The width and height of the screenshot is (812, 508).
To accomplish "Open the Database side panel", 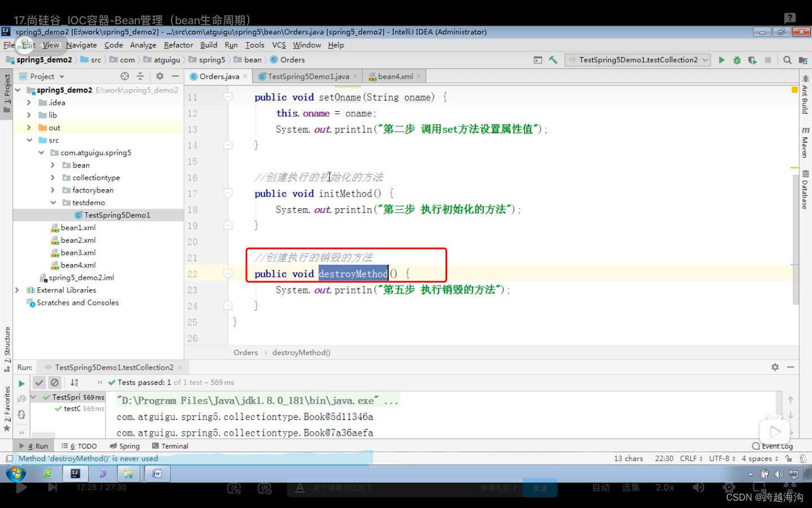I will coord(805,190).
